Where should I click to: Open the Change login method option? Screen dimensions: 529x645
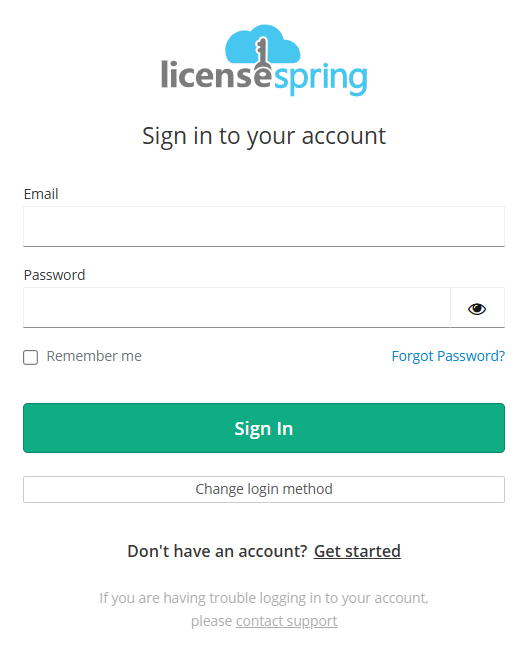[x=264, y=490]
